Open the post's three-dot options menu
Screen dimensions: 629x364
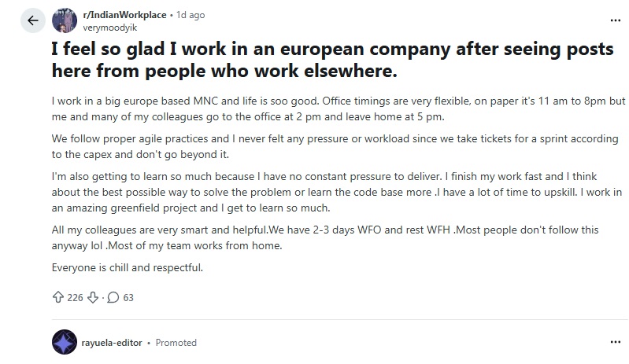tap(613, 19)
